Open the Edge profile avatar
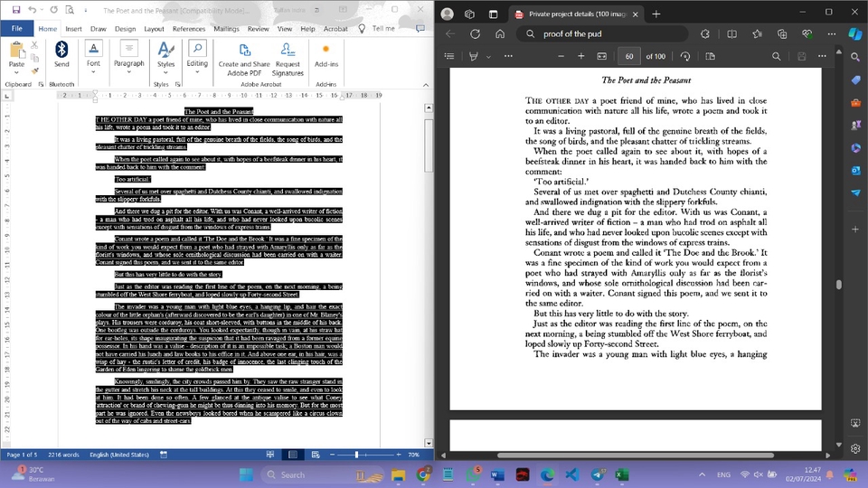 [x=448, y=14]
